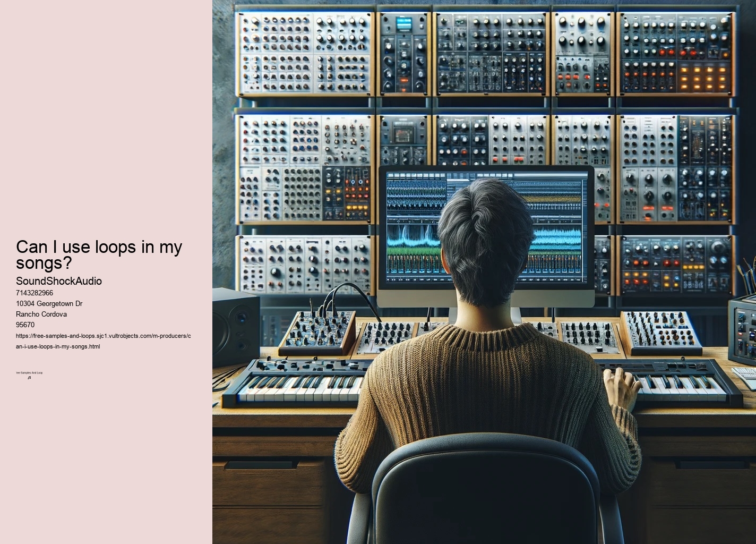
Task: Click the zip code 95670
Action: (x=25, y=325)
